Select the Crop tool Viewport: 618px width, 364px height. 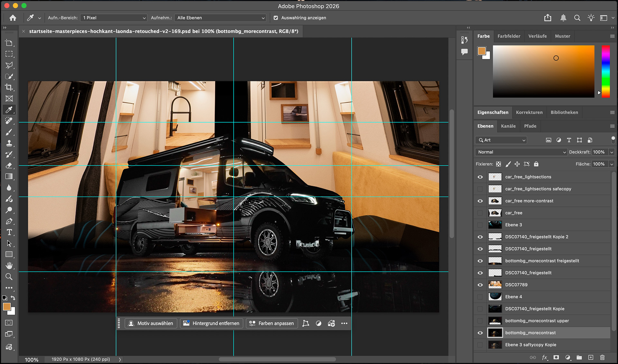point(9,87)
